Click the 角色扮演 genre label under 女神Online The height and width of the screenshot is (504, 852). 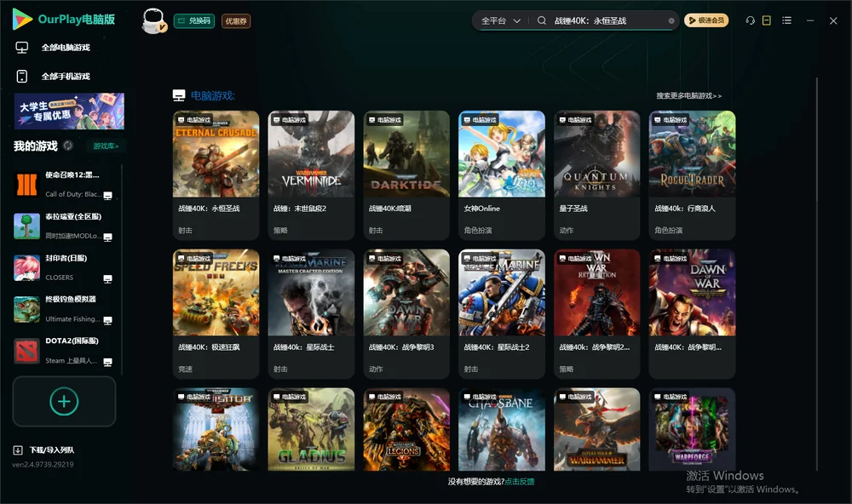tap(478, 231)
